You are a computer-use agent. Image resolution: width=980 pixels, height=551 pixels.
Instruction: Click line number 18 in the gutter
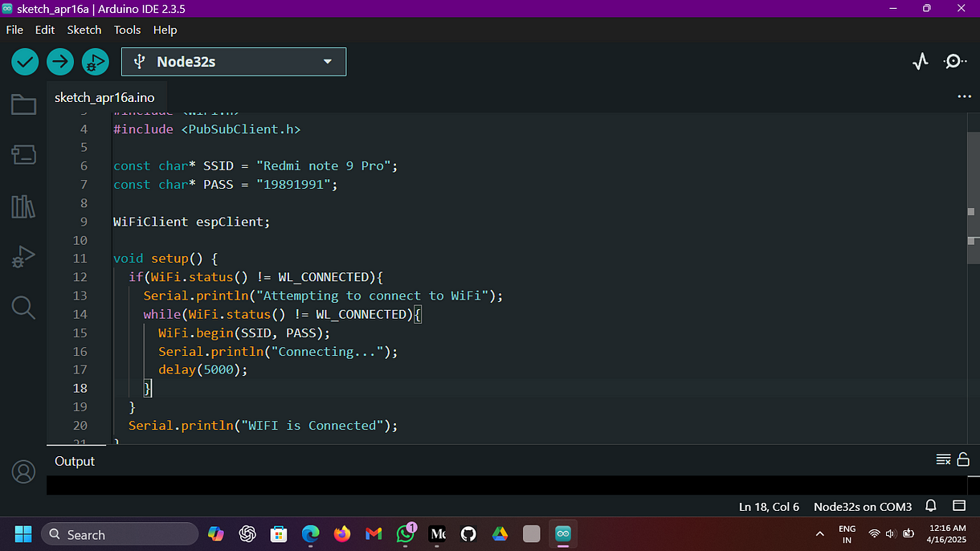80,388
